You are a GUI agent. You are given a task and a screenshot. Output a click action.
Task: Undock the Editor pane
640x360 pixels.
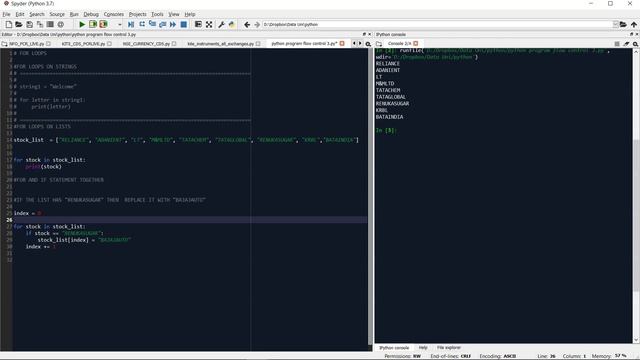(x=364, y=34)
